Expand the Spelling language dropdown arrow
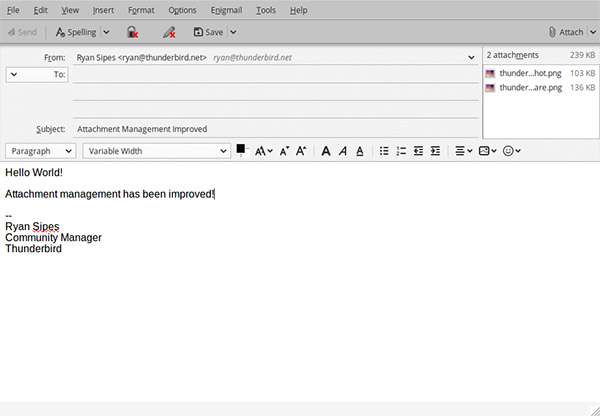The image size is (600, 416). pyautogui.click(x=106, y=32)
